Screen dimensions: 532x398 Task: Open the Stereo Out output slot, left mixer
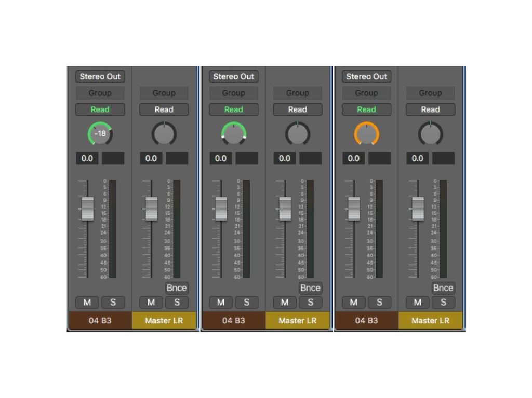100,77
